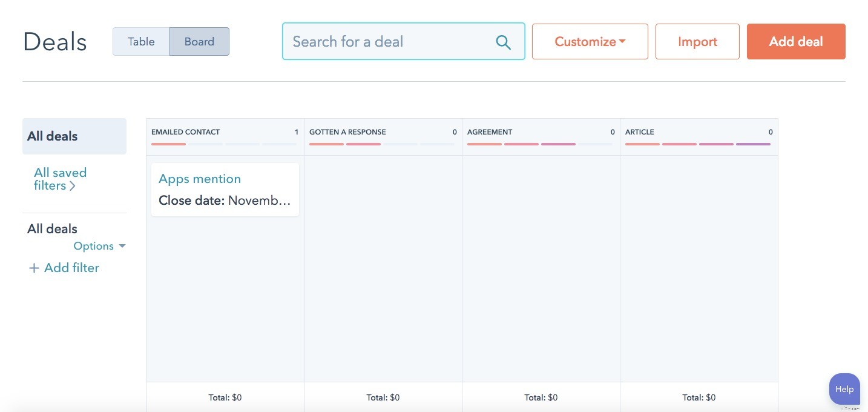The image size is (868, 412).
Task: Click the Options dropdown arrow
Action: pos(122,246)
